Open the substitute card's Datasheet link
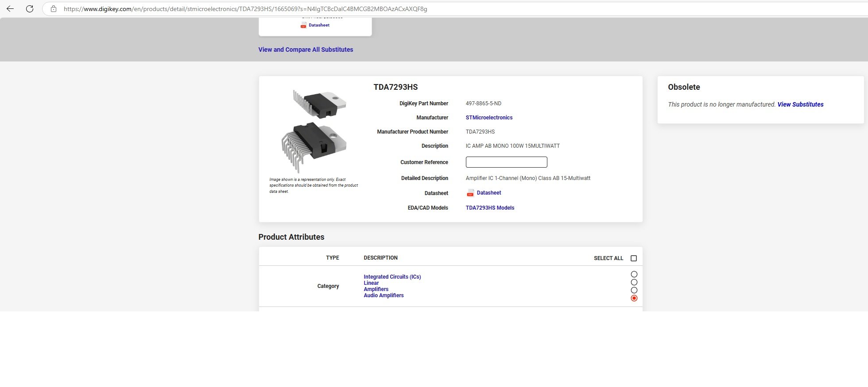 pos(319,25)
